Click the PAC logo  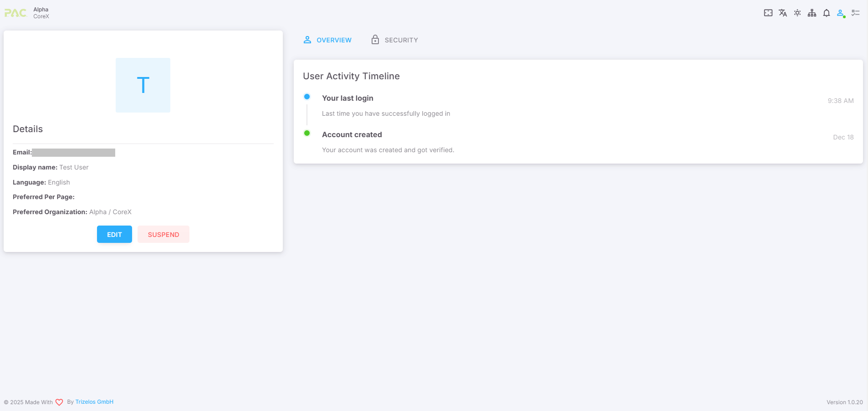pos(15,13)
